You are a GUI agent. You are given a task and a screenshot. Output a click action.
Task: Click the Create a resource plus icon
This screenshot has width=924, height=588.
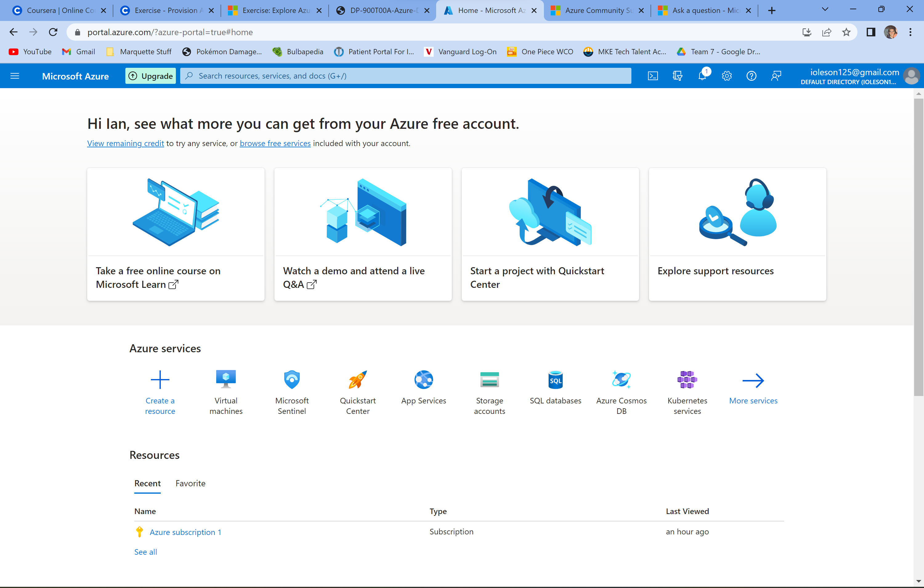[160, 379]
